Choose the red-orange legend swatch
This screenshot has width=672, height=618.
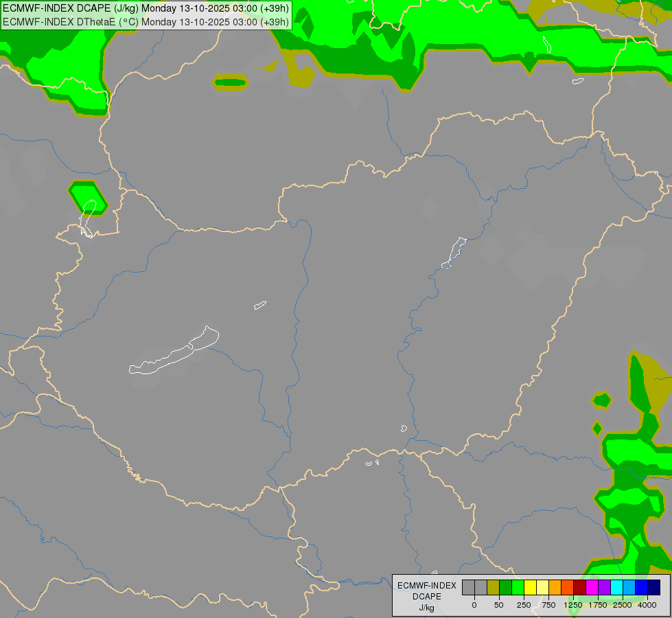pos(568,587)
